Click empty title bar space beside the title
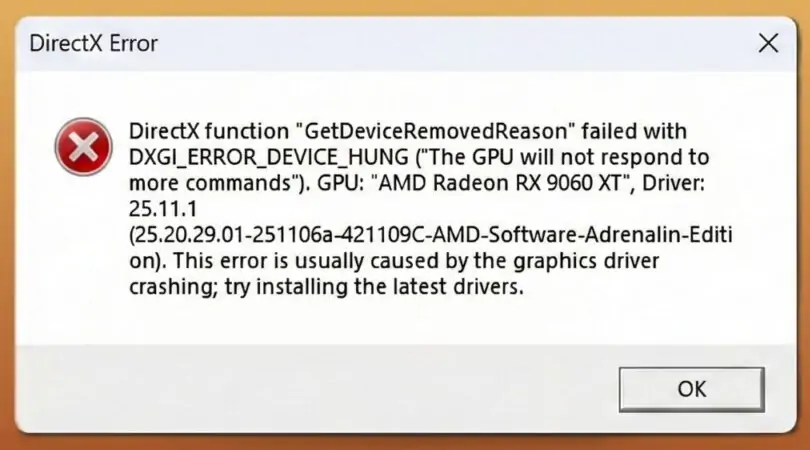Screen dimensions: 810x450 (x=450, y=44)
